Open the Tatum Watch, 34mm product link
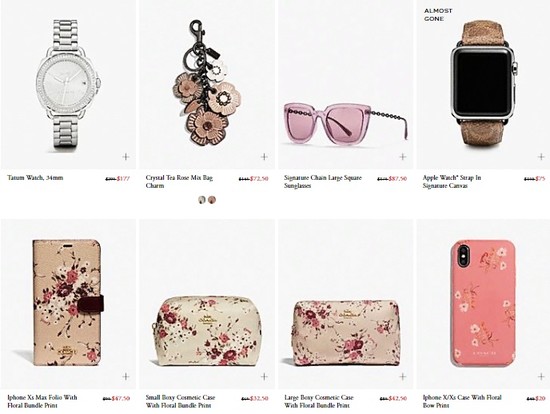 coord(35,178)
